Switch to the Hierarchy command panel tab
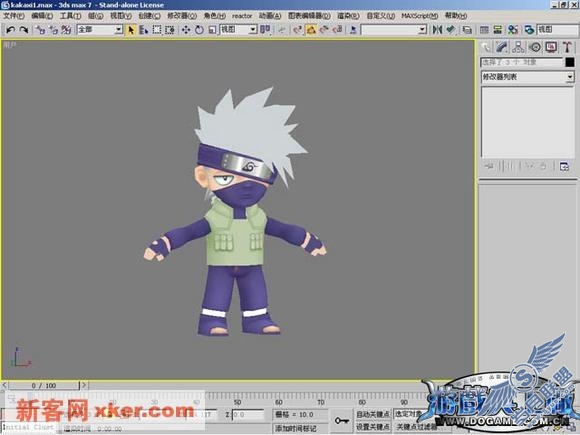This screenshot has height=435, width=580. pyautogui.click(x=518, y=47)
